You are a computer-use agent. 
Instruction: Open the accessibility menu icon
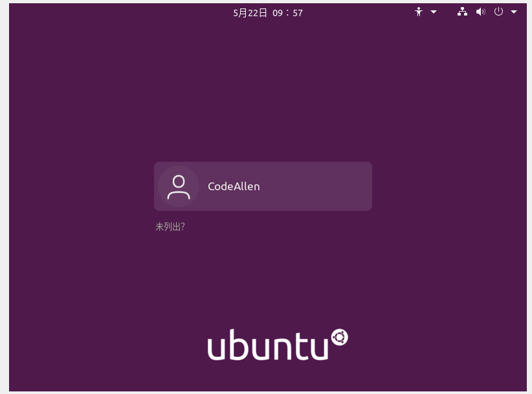(x=419, y=12)
